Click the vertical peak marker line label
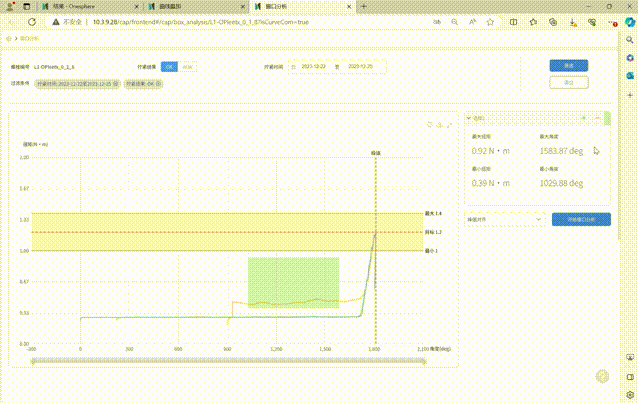The image size is (638, 403). (376, 153)
